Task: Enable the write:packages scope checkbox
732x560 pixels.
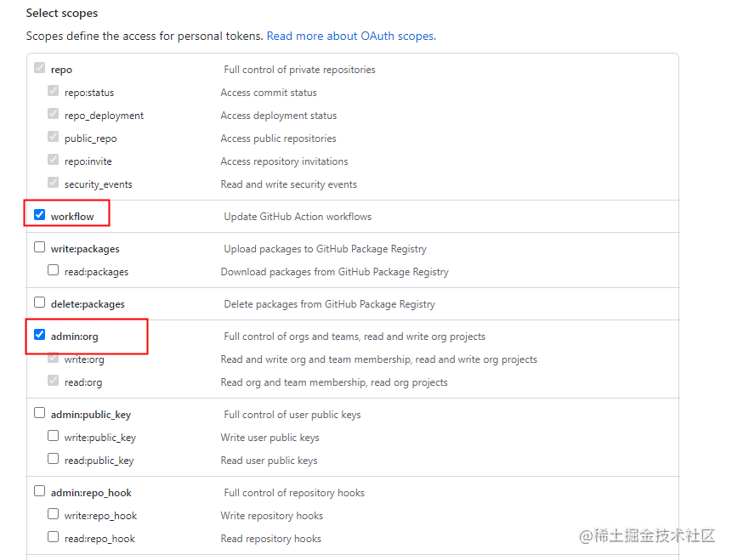Action: click(40, 247)
